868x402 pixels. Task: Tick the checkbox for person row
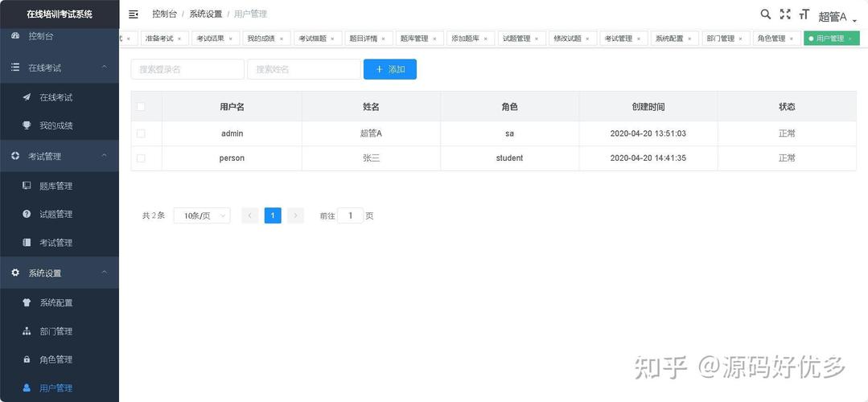pyautogui.click(x=141, y=158)
